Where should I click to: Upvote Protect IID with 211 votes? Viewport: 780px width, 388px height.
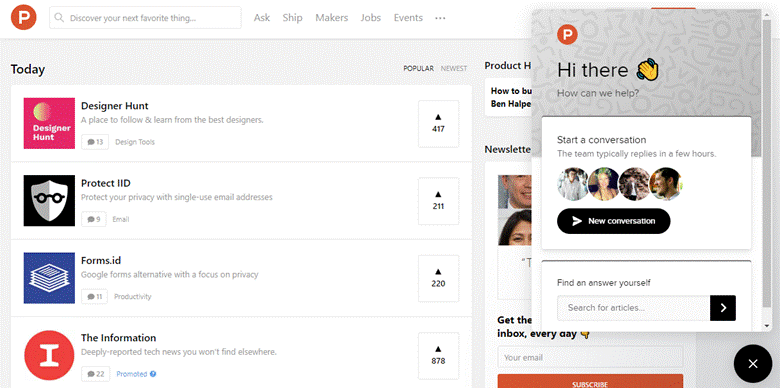(438, 200)
